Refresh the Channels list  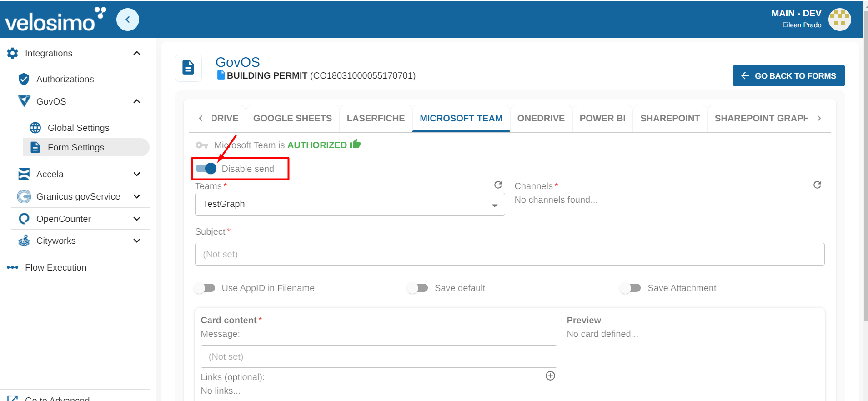point(818,185)
